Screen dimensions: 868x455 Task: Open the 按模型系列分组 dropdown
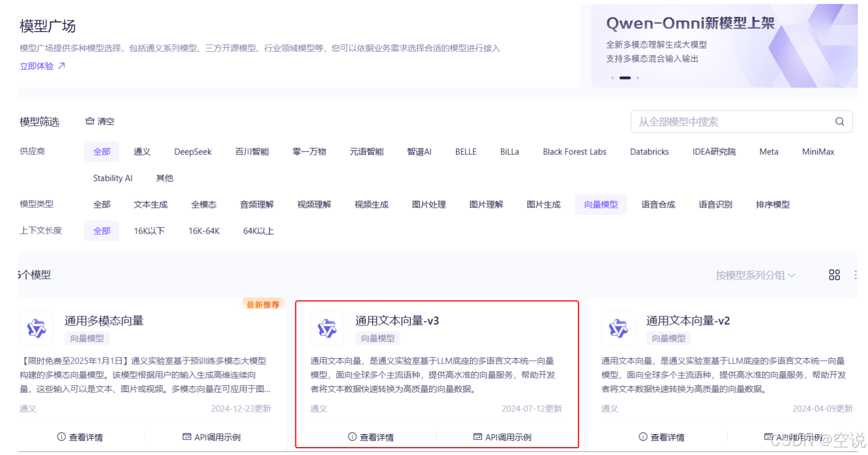(x=755, y=275)
